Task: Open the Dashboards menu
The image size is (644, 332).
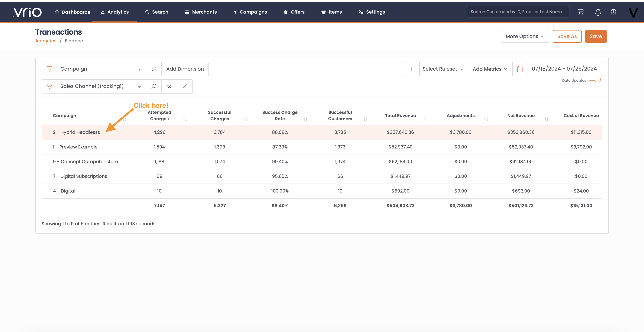Action: click(x=72, y=12)
